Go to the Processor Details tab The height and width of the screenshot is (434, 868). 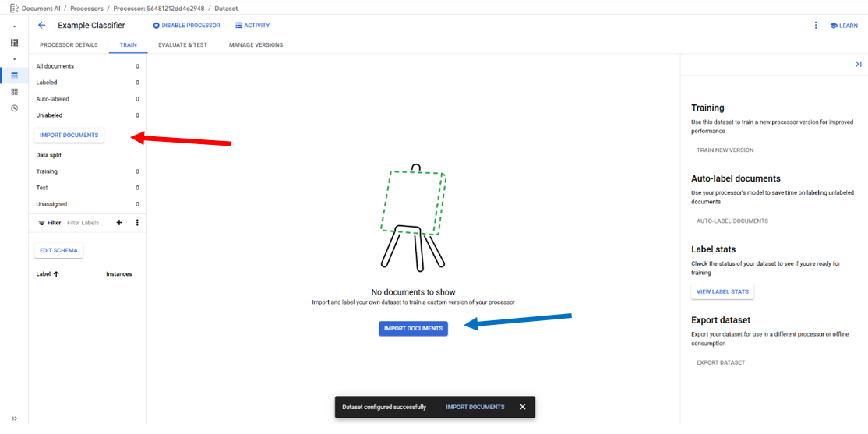(69, 45)
